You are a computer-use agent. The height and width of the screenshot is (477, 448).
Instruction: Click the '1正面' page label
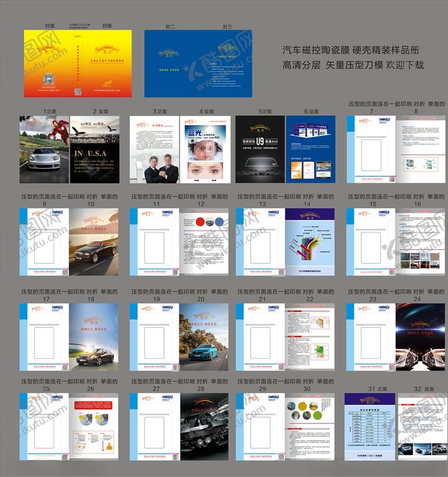[50, 111]
